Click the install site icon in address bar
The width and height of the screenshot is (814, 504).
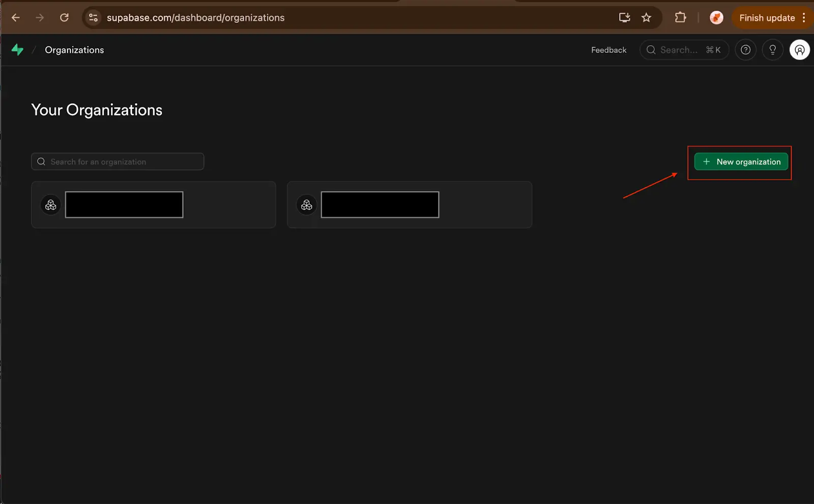pyautogui.click(x=624, y=17)
